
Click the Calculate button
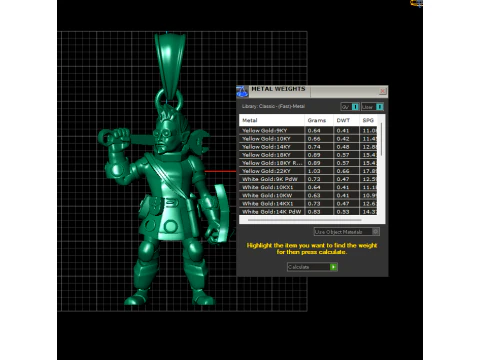pos(312,267)
